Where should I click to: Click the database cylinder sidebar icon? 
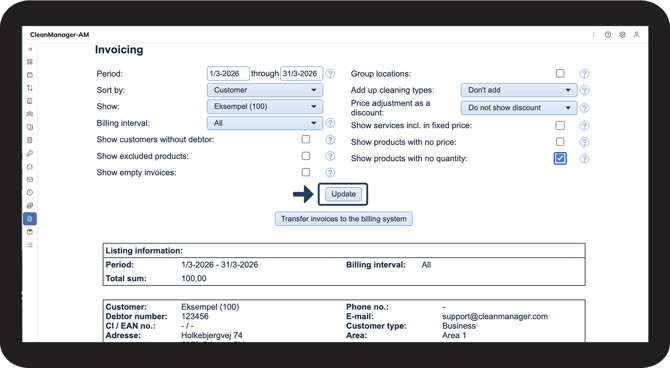pyautogui.click(x=30, y=232)
